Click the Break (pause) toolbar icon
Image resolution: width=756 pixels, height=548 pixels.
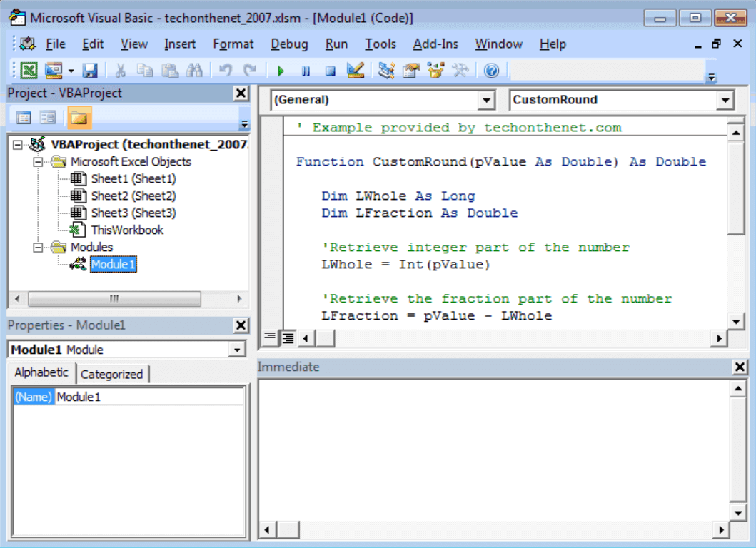tap(304, 70)
